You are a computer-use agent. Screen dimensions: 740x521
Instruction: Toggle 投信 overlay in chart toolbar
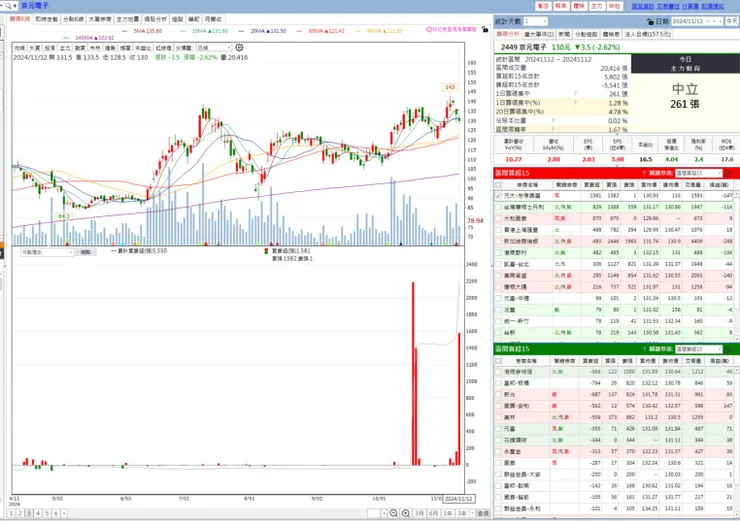50,48
